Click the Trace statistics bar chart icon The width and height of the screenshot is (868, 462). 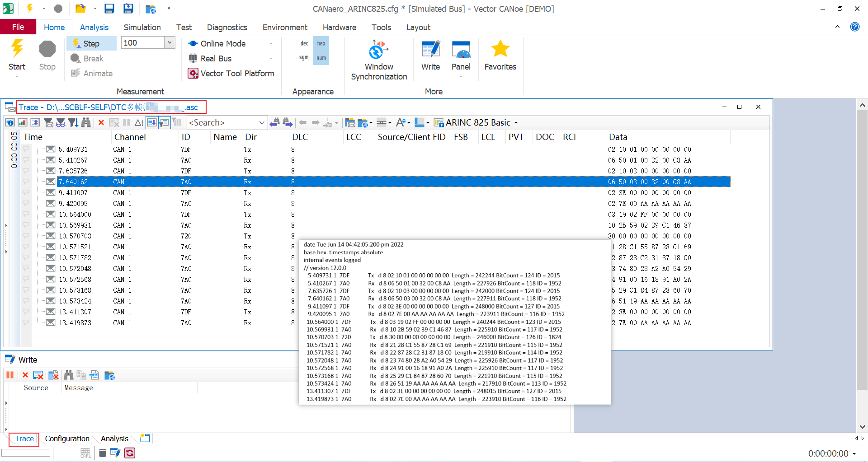coord(22,122)
